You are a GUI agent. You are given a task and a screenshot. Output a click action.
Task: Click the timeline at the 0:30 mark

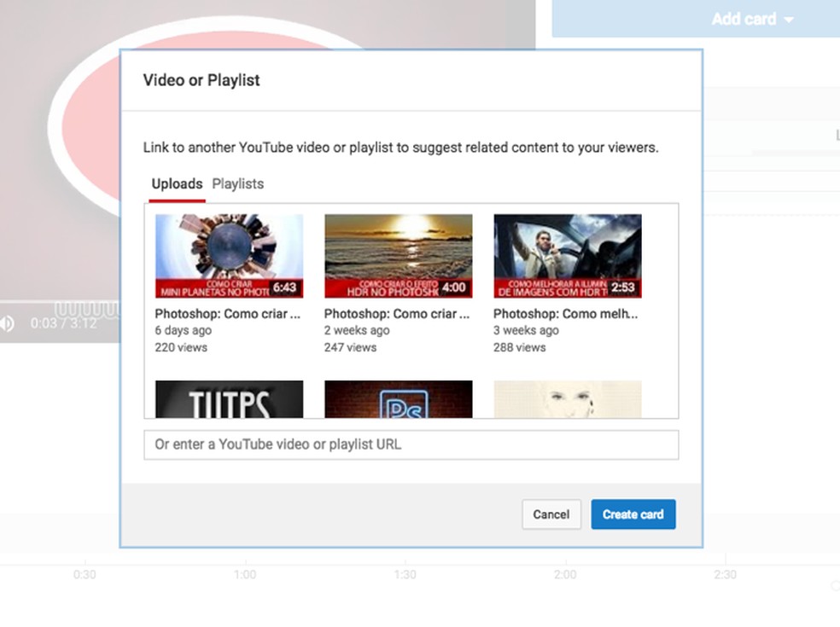pos(85,575)
